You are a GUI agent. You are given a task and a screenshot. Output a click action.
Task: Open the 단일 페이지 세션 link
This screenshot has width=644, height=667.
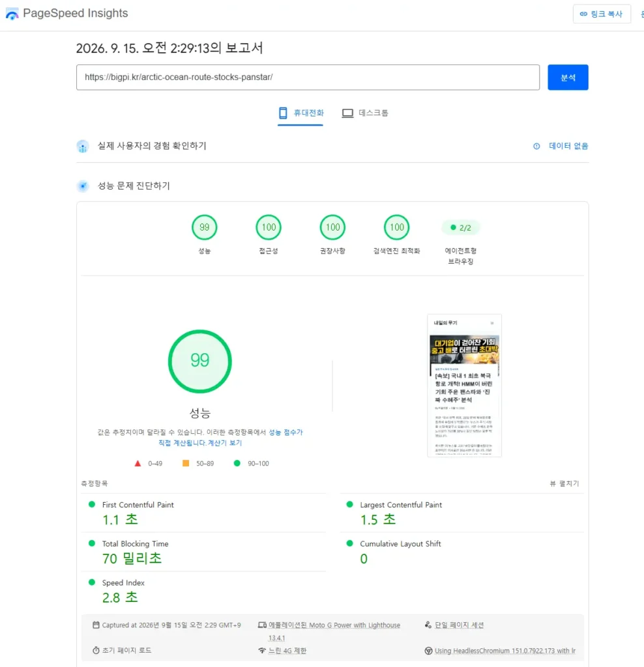(x=459, y=625)
